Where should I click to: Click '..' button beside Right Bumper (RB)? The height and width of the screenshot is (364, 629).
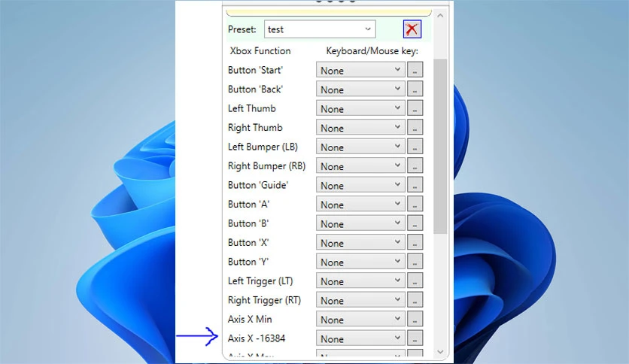click(x=415, y=166)
